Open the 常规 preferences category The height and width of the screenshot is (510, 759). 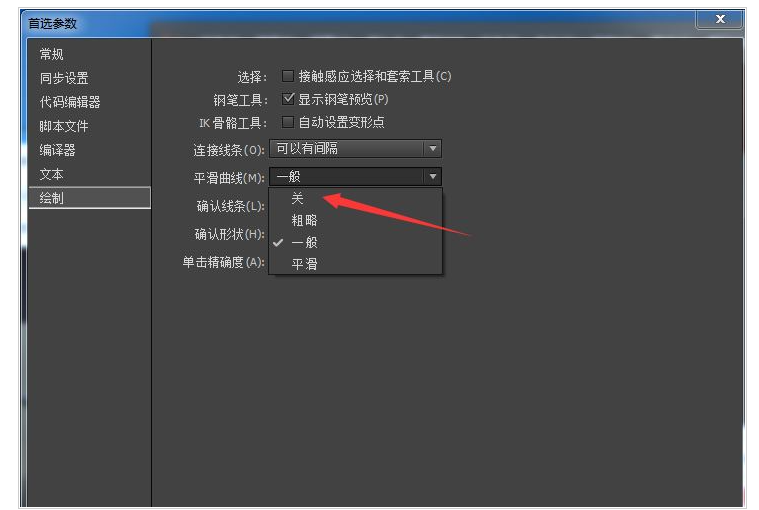click(52, 54)
